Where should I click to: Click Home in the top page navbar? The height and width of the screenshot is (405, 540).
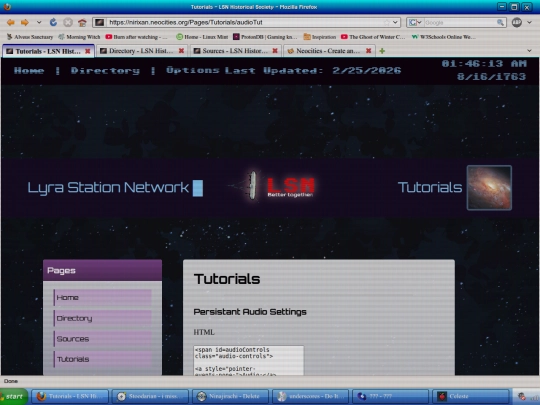coord(29,71)
